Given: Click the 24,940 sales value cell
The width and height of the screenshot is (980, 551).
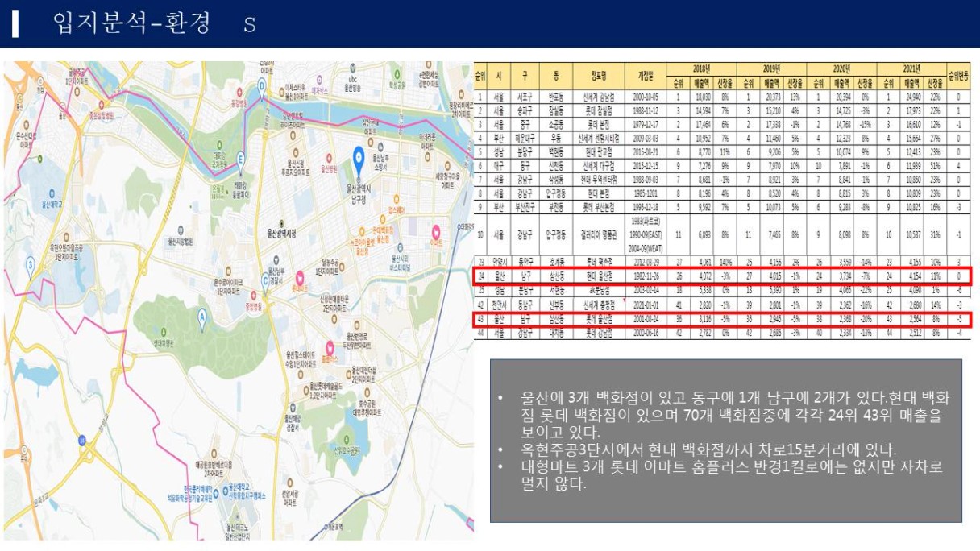Looking at the screenshot, I should click(x=911, y=96).
